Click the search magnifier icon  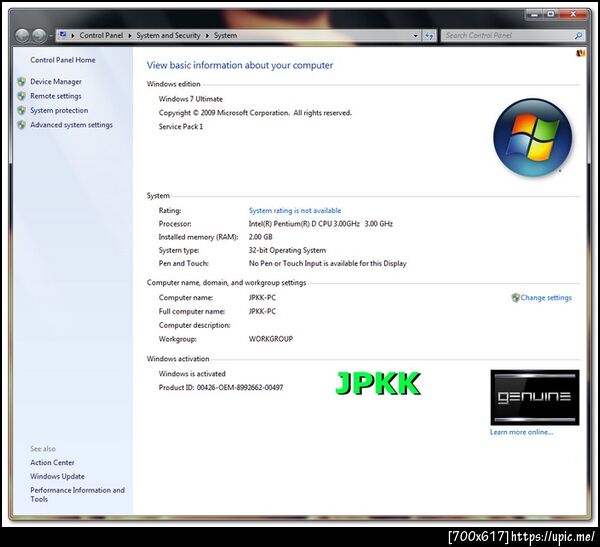pyautogui.click(x=578, y=36)
